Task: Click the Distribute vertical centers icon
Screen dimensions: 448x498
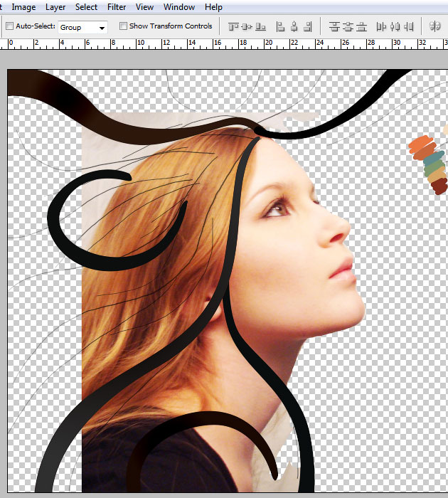Action: pyautogui.click(x=348, y=27)
